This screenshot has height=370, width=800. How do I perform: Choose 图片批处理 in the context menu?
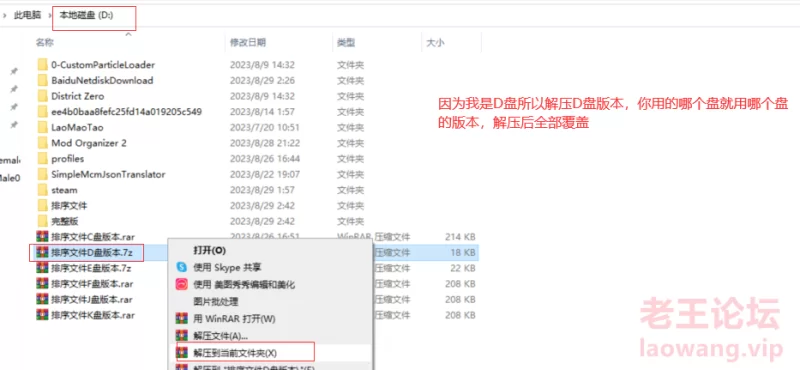215,302
